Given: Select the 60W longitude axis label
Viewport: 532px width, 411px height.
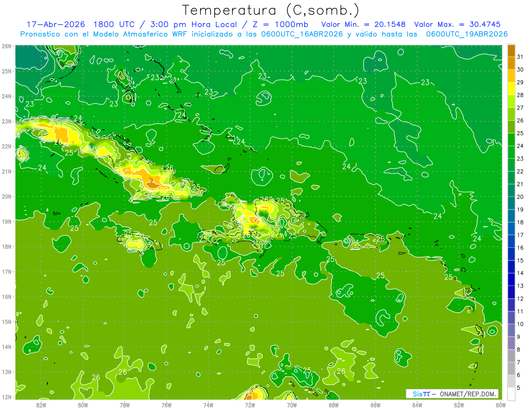Looking at the screenshot, I should (501, 405).
